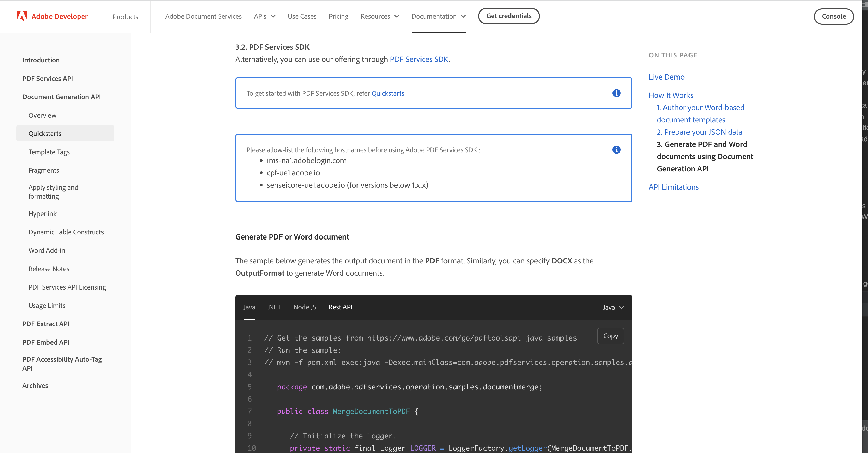Go to API Limitations page anchor
The image size is (868, 453).
click(673, 187)
